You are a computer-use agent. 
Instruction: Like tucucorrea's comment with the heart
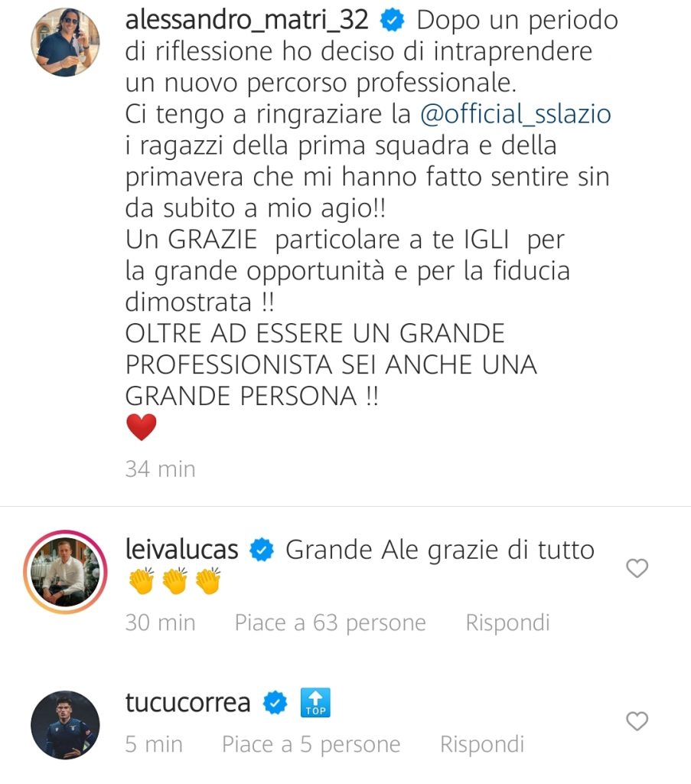click(x=637, y=721)
